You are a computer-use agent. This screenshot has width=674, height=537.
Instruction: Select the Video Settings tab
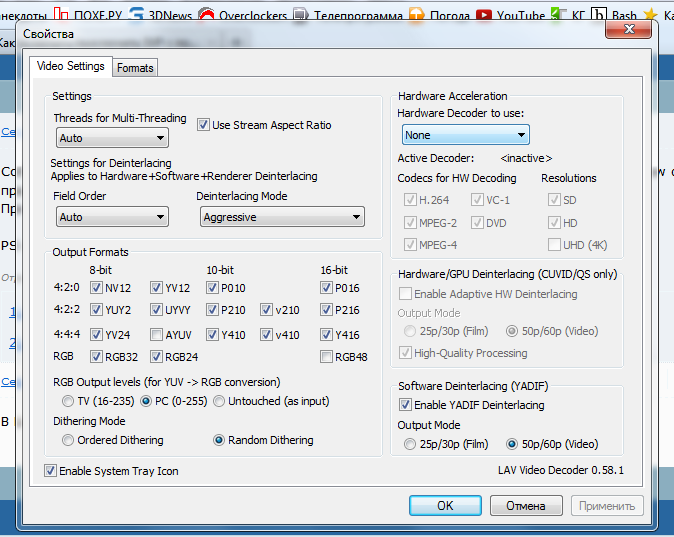[71, 66]
